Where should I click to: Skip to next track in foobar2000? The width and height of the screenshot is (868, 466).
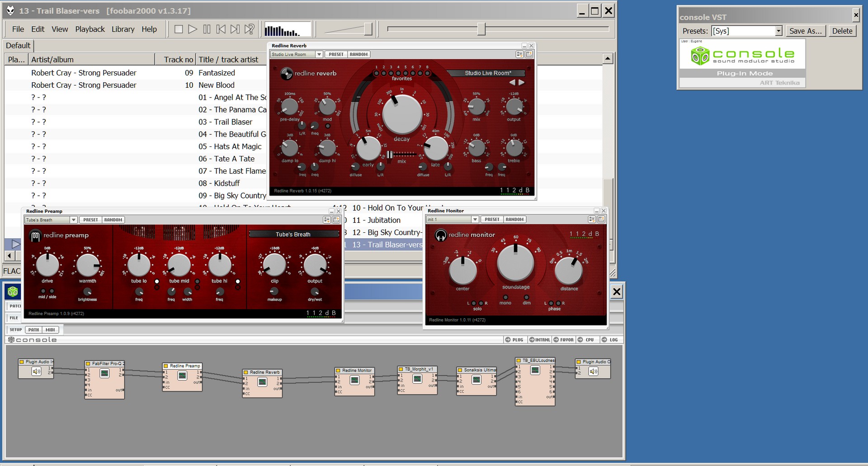[235, 29]
